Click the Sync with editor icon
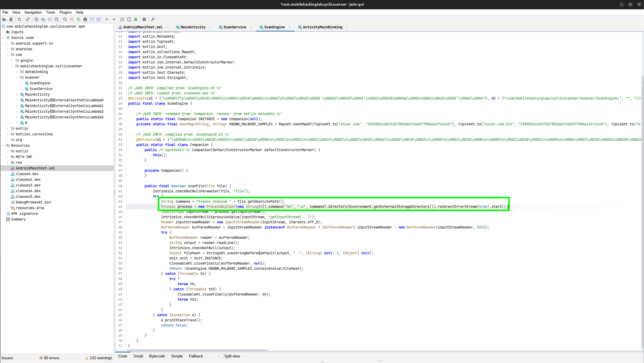The height and width of the screenshot is (363, 644). coord(36,19)
